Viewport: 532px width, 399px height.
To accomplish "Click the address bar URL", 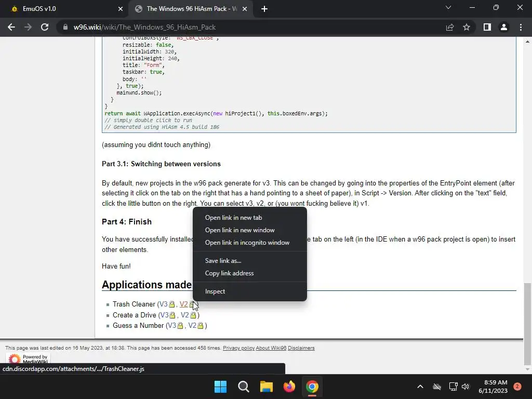I will point(144,27).
